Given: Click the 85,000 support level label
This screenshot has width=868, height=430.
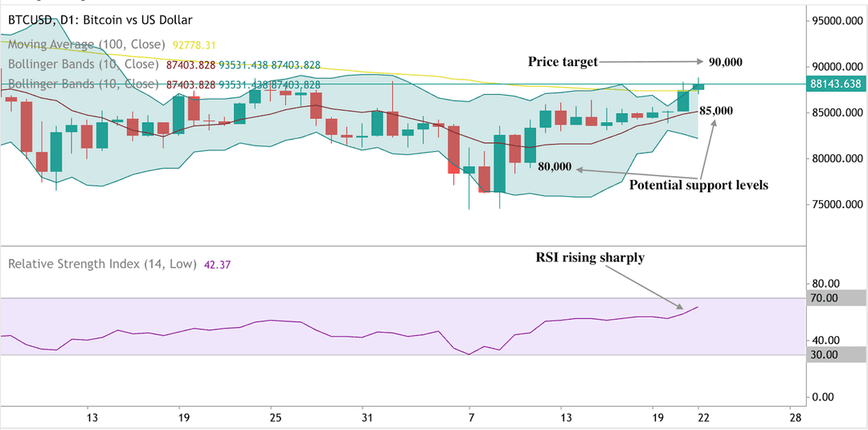Looking at the screenshot, I should 716,111.
